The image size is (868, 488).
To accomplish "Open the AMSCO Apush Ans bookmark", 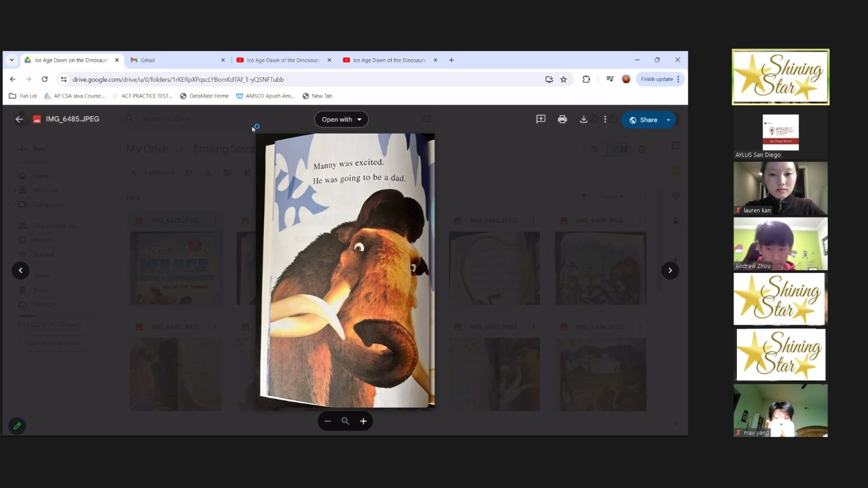I will click(x=266, y=96).
